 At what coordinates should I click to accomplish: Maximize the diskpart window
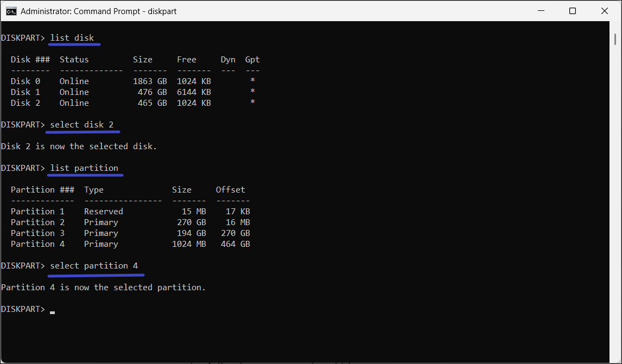click(x=573, y=11)
